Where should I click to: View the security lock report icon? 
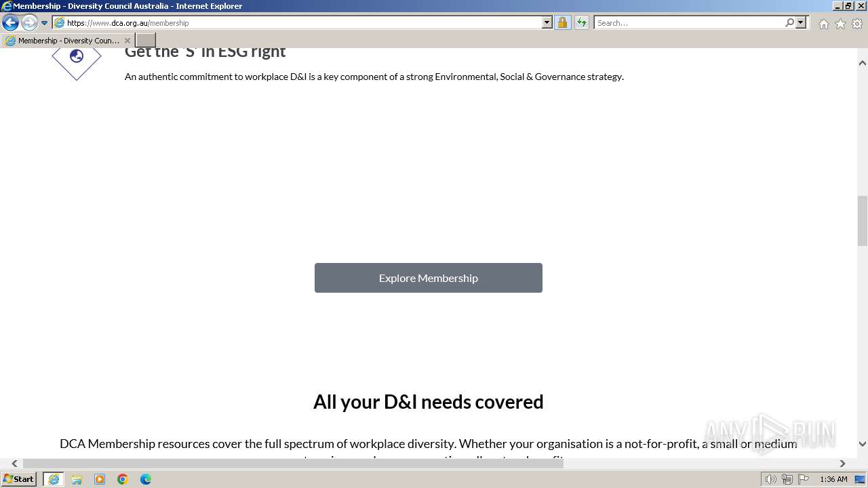pos(562,23)
